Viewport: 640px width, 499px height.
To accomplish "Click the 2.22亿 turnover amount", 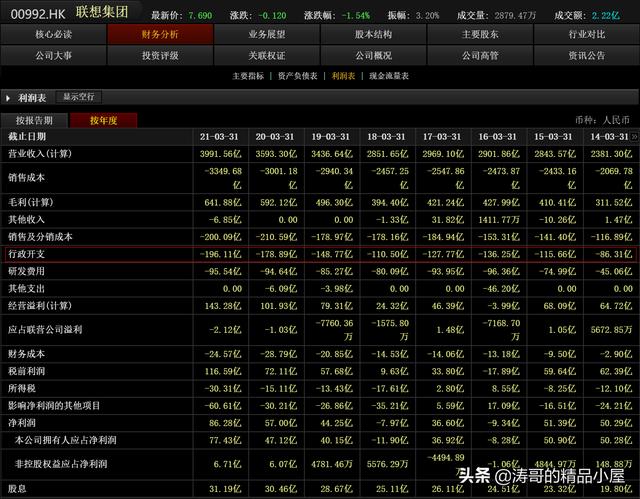I will 605,16.
